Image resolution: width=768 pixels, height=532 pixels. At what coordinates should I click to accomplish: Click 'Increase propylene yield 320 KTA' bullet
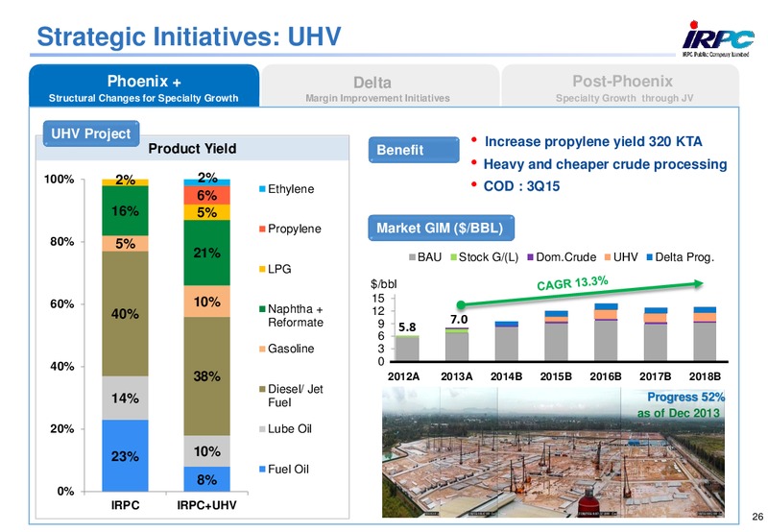pyautogui.click(x=593, y=141)
